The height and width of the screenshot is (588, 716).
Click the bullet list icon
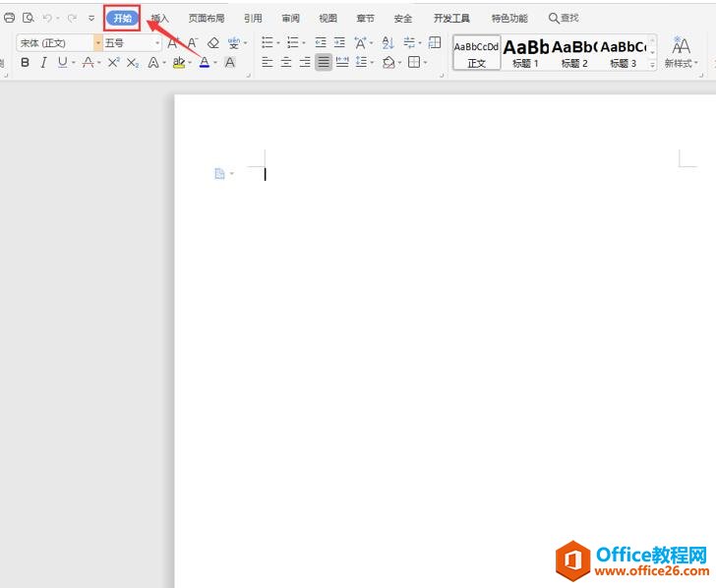click(268, 43)
